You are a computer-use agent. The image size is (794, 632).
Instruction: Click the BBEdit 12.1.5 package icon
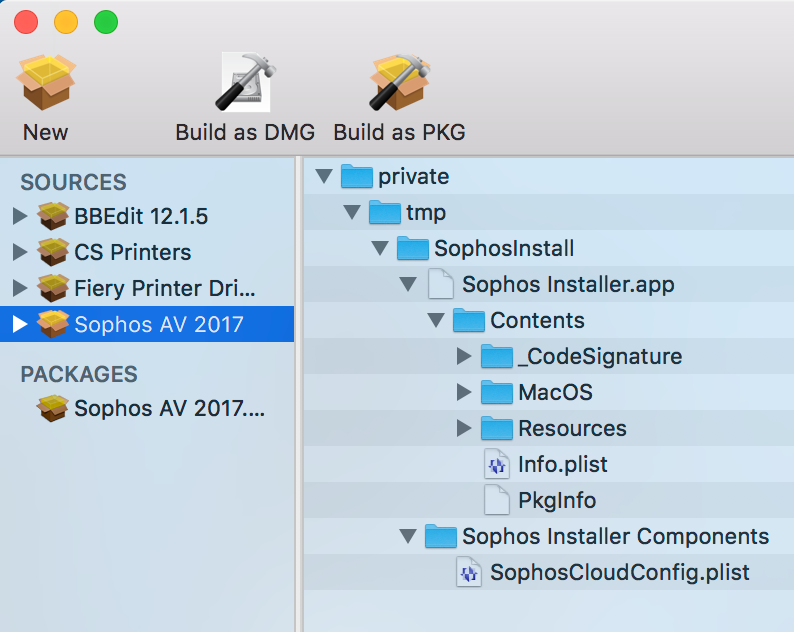click(53, 216)
